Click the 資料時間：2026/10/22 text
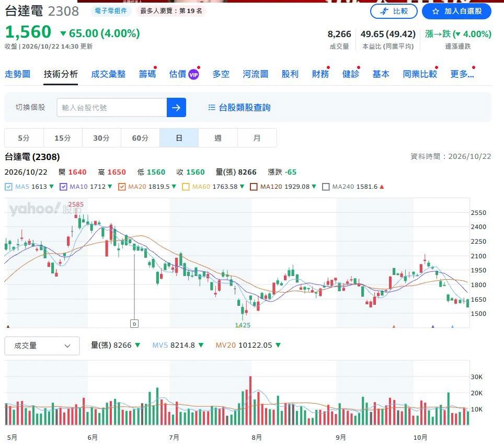Image resolution: width=504 pixels, height=446 pixels. tap(451, 157)
